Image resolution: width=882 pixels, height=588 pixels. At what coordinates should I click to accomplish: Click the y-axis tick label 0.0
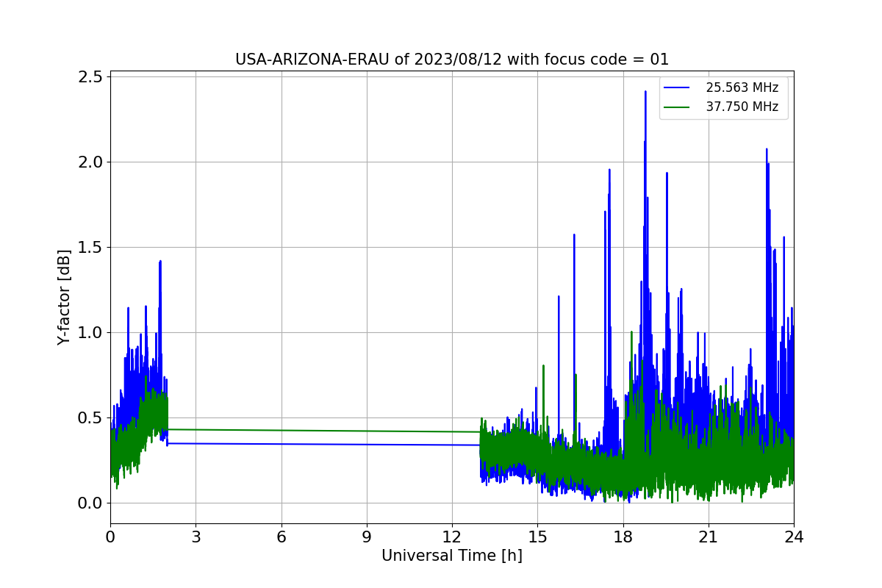90,503
